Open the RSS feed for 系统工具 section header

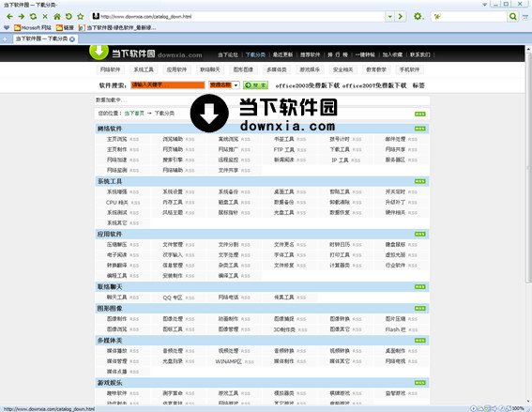[x=419, y=181]
